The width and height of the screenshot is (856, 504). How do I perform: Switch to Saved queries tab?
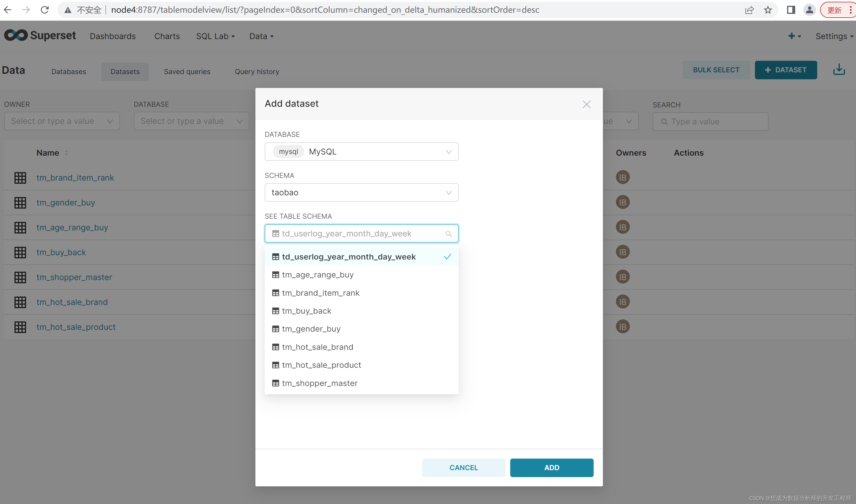(187, 71)
